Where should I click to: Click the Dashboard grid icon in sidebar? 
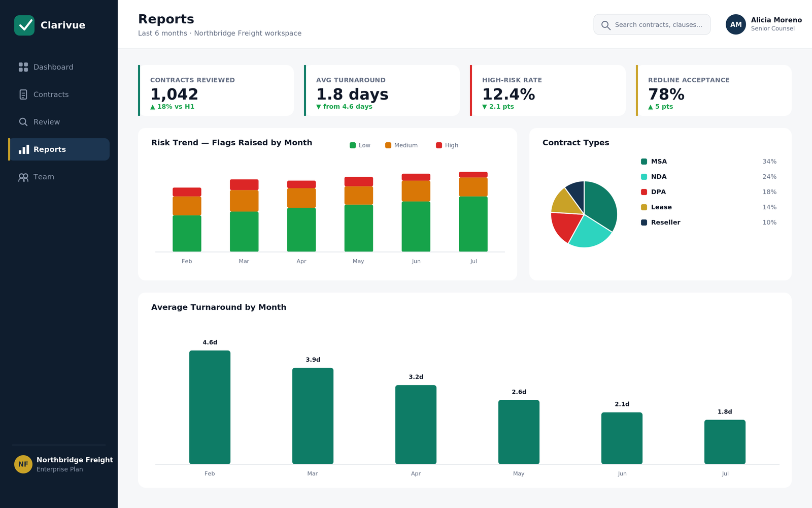coord(23,67)
